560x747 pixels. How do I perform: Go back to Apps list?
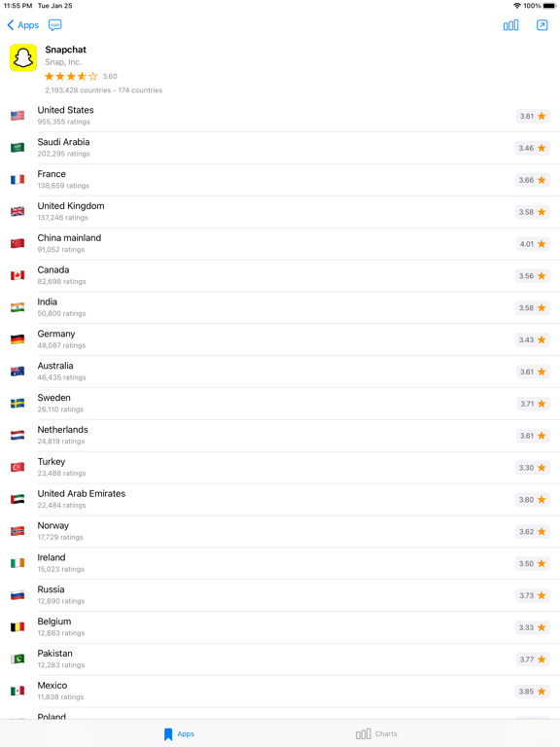[x=23, y=25]
